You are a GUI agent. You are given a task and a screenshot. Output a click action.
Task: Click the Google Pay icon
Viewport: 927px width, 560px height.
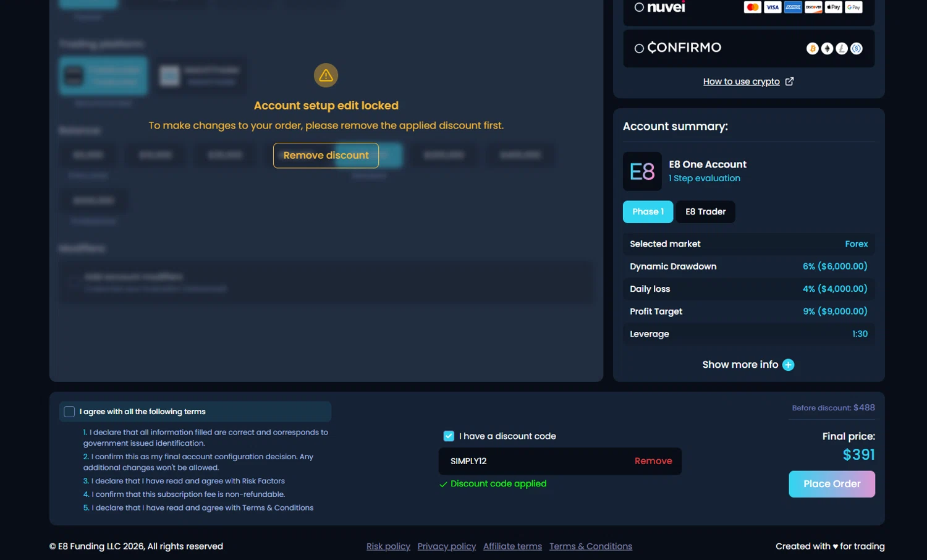pos(853,7)
